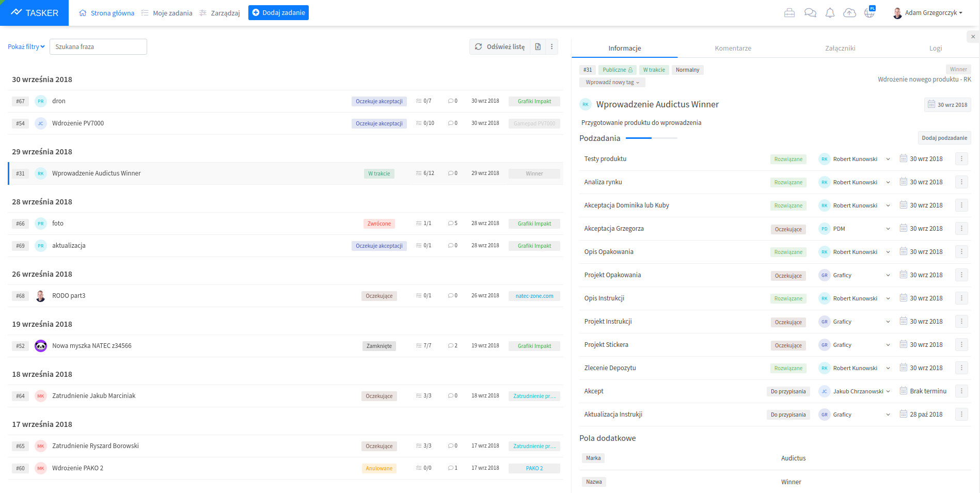Screen dimensions: 980x493
Task: Click Grafiki Impakt tag on dron row
Action: click(534, 102)
